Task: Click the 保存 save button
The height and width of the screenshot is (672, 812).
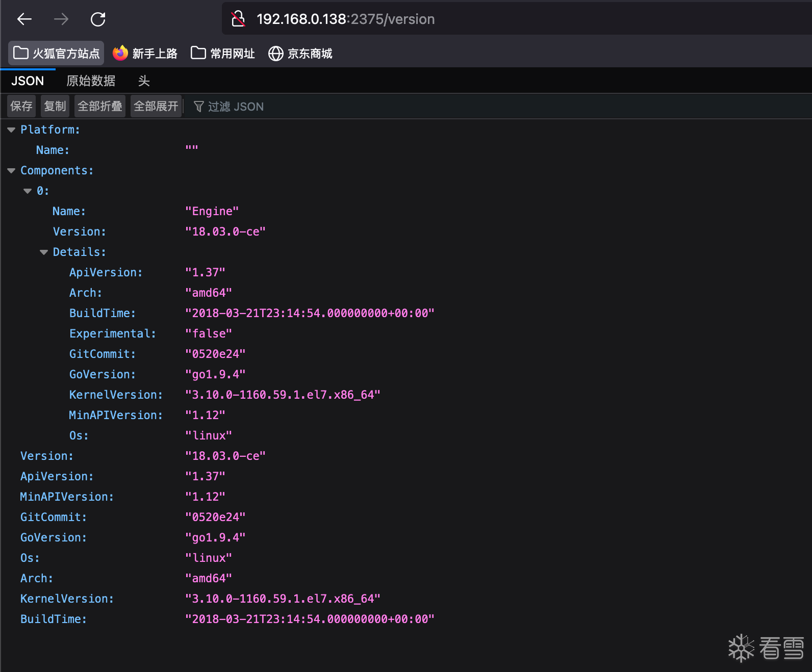Action: [21, 106]
